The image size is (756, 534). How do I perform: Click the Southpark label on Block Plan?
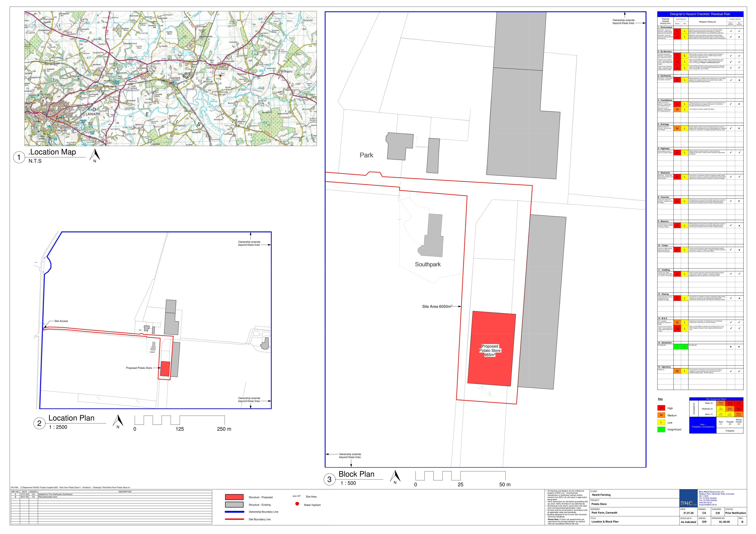coord(428,264)
